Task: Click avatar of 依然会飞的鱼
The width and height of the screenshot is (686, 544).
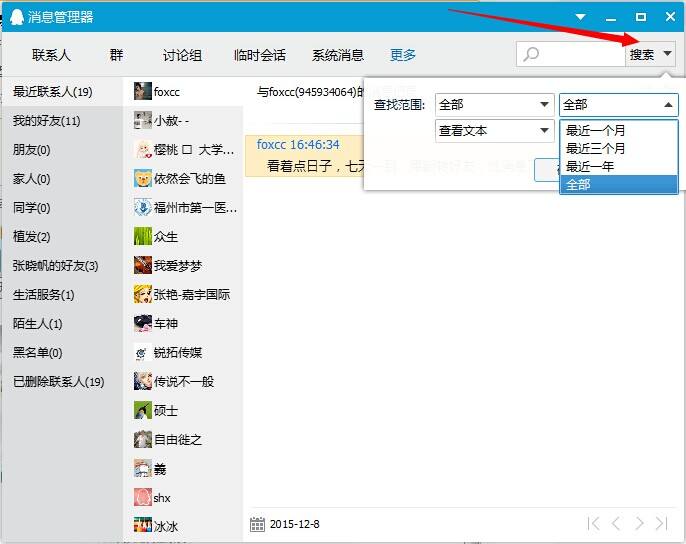Action: coord(143,178)
